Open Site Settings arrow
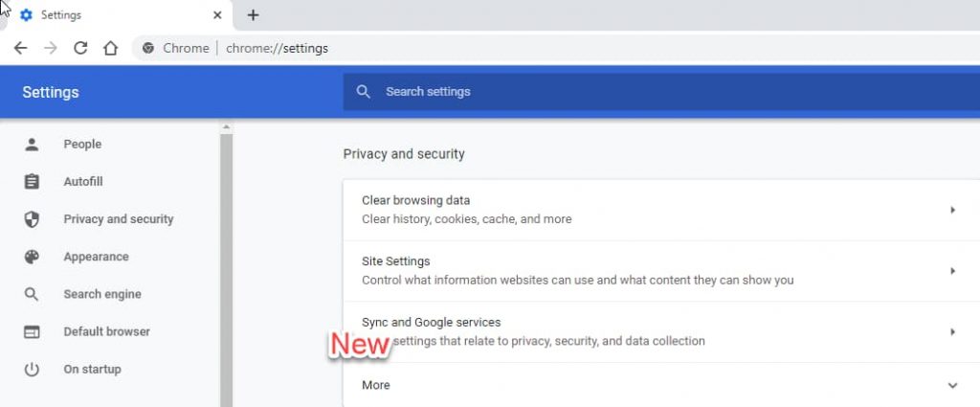Viewport: 980px width, 407px height. click(952, 271)
